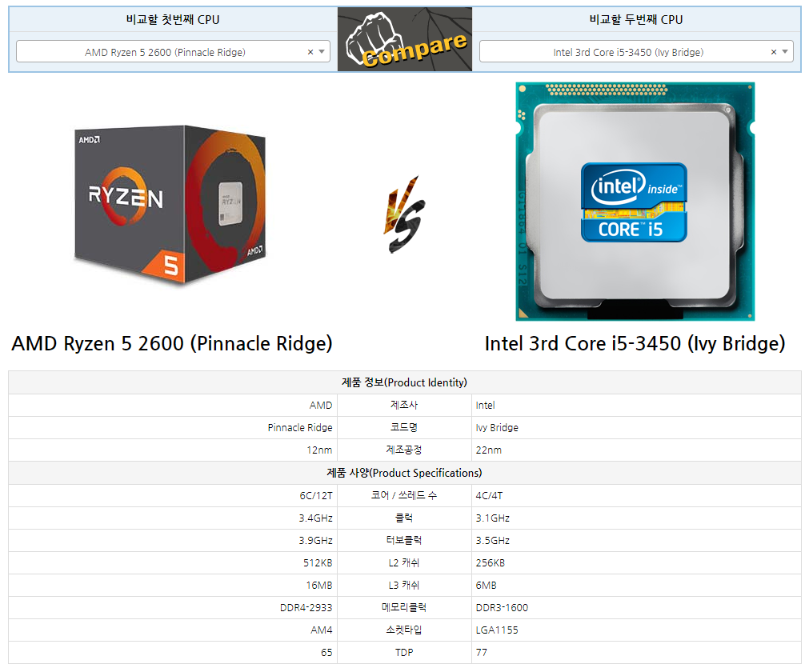Click the L2 캐쉬 row label
Viewport: 809px width, 672px height.
coord(404,563)
